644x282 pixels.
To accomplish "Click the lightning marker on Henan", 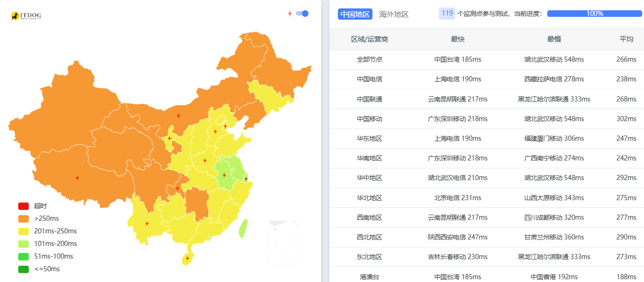I will pos(205,161).
